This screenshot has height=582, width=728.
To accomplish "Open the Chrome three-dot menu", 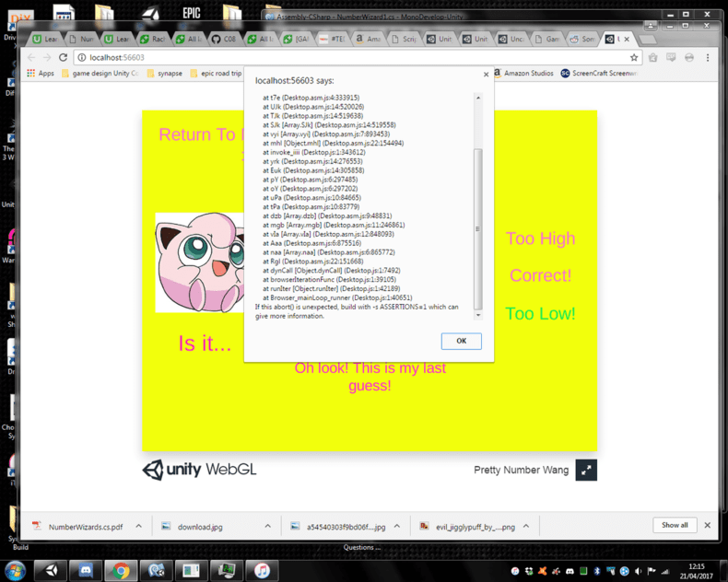I will pyautogui.click(x=708, y=57).
